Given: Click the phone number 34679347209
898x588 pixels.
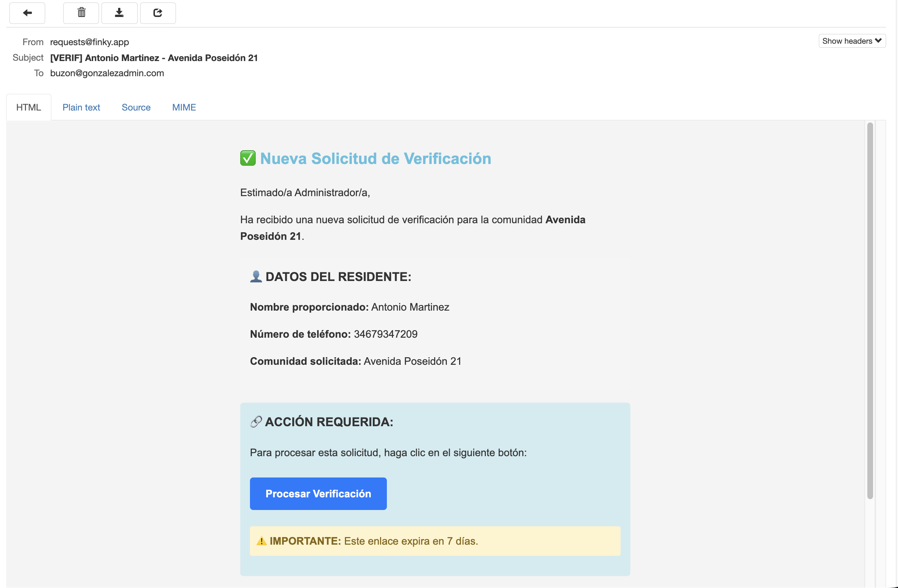Looking at the screenshot, I should (385, 334).
